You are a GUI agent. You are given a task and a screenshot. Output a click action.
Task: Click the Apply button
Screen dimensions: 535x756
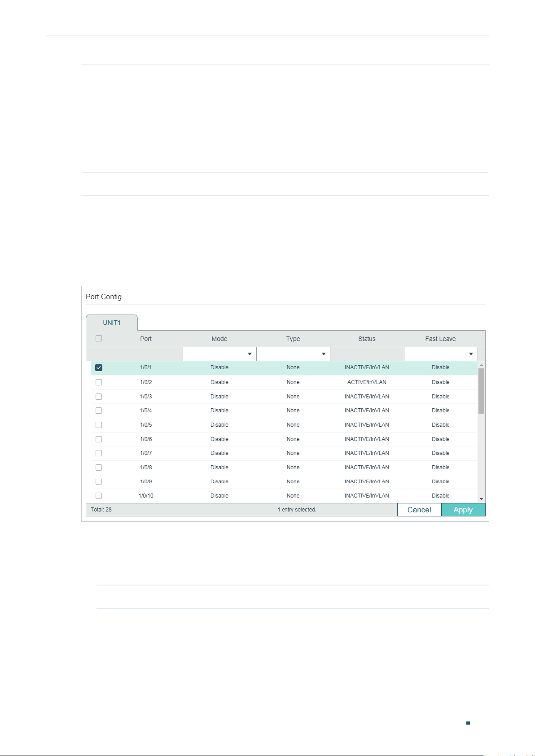coord(463,510)
